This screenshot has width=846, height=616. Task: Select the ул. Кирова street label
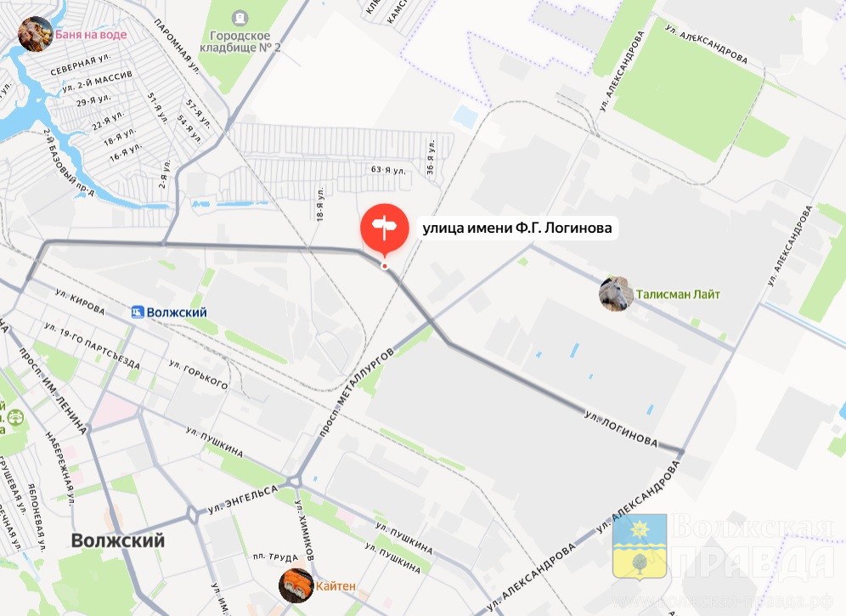point(80,302)
